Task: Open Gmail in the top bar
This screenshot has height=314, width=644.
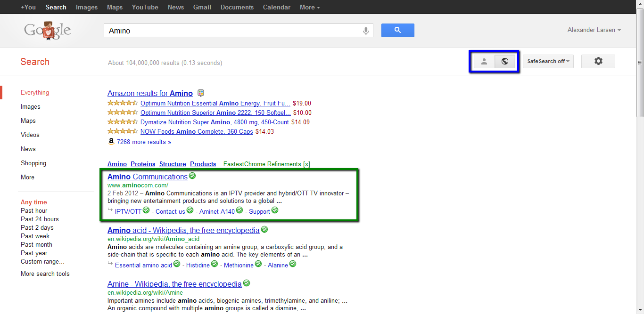Action: [202, 7]
